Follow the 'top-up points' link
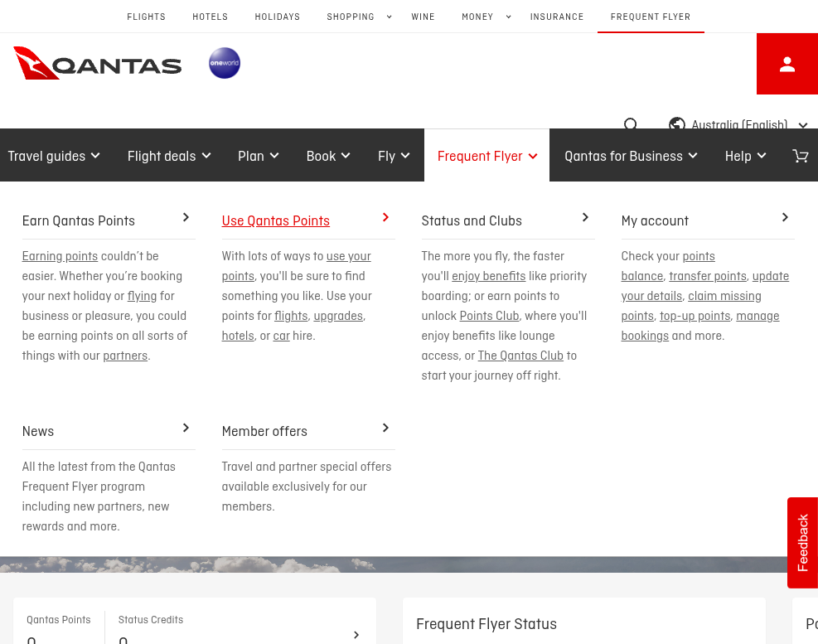This screenshot has height=644, width=818. (x=695, y=317)
